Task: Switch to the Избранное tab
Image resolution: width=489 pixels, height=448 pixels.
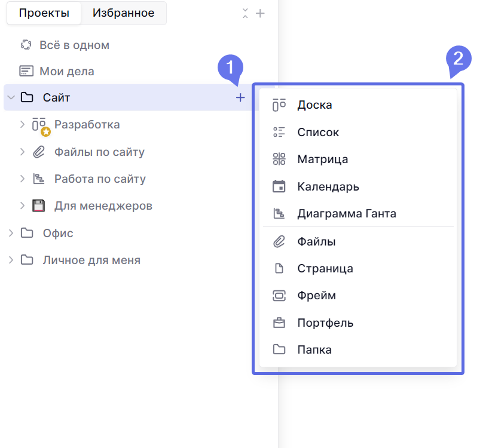Action: point(123,13)
